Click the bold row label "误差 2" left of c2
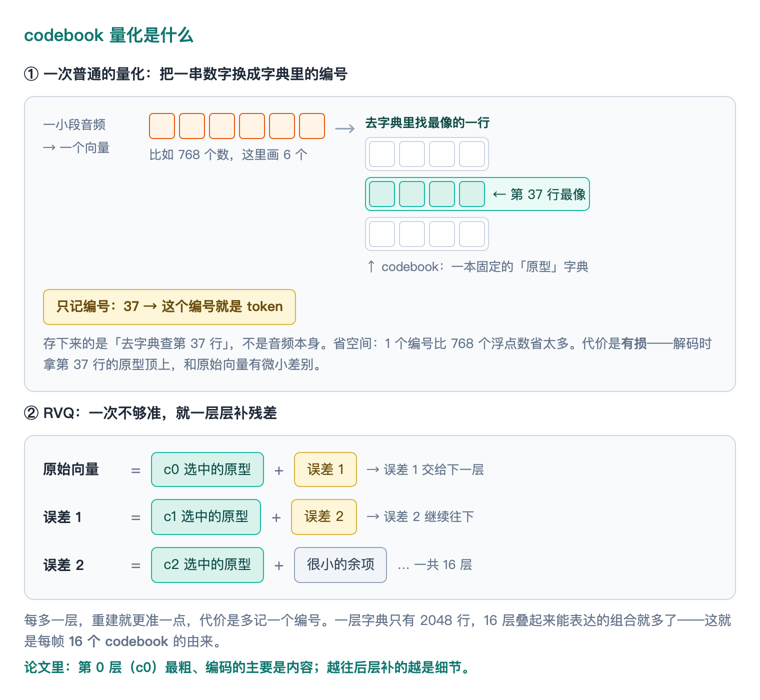The width and height of the screenshot is (760, 700). pos(63,565)
